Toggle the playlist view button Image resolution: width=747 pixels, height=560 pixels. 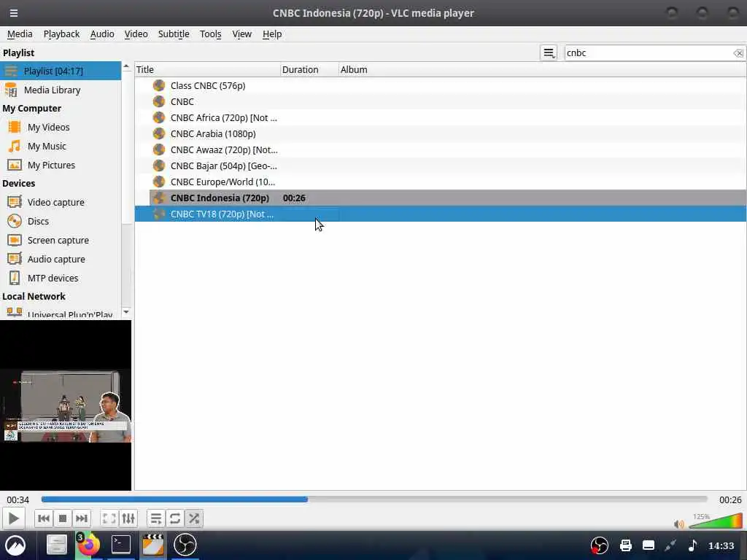pos(156,518)
